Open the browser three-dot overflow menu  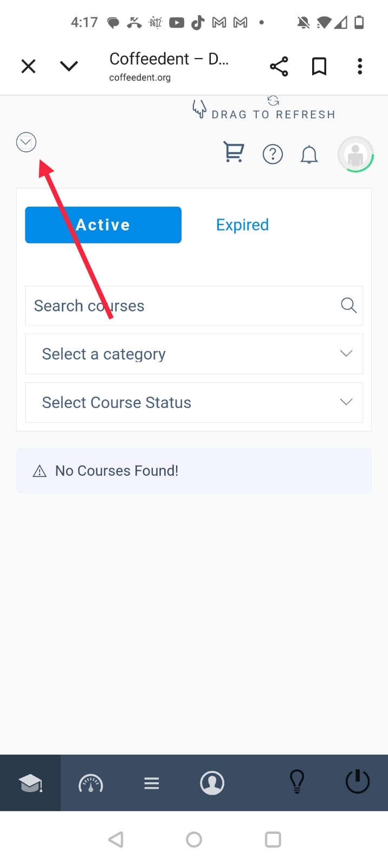point(360,66)
